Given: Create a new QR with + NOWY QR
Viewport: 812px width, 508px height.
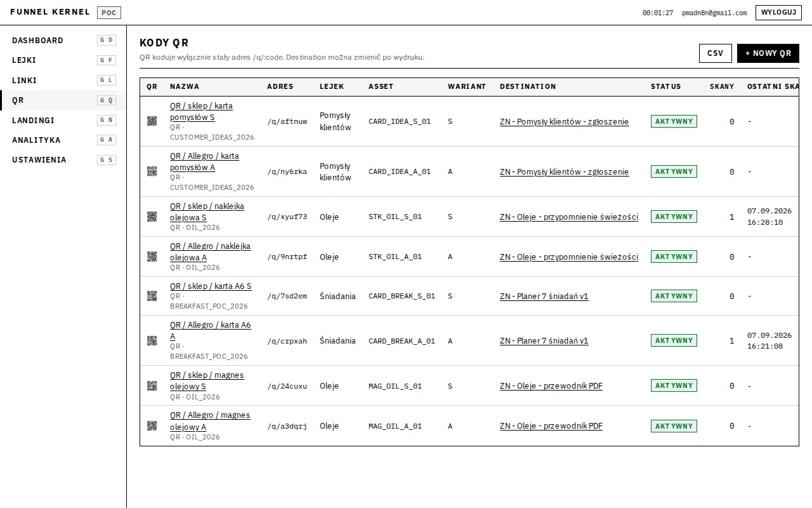Looking at the screenshot, I should tap(768, 53).
